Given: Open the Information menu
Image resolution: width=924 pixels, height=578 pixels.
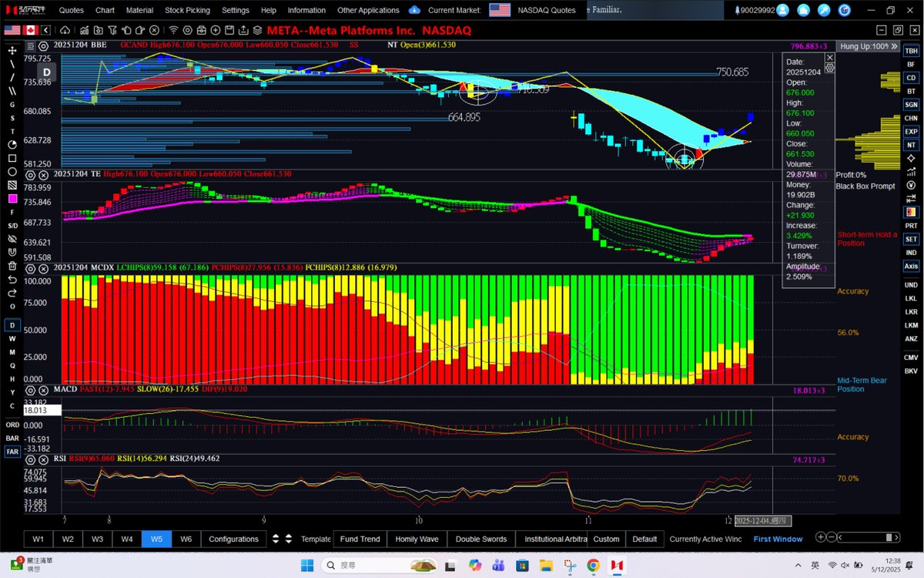Looking at the screenshot, I should click(x=306, y=10).
